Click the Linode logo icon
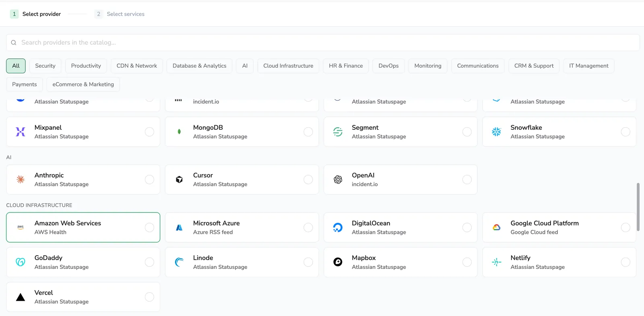This screenshot has width=644, height=316. [179, 262]
